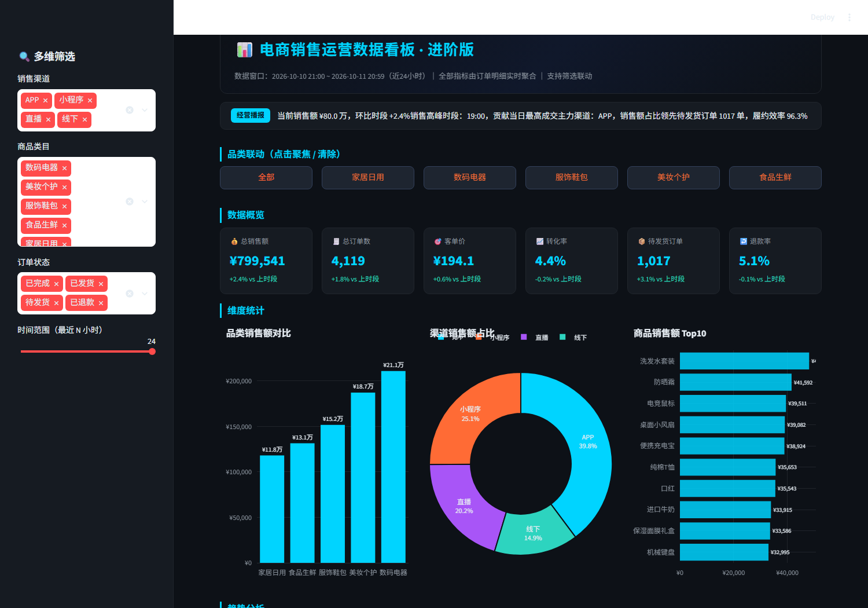Click the 时间范围 slider handle

[152, 351]
